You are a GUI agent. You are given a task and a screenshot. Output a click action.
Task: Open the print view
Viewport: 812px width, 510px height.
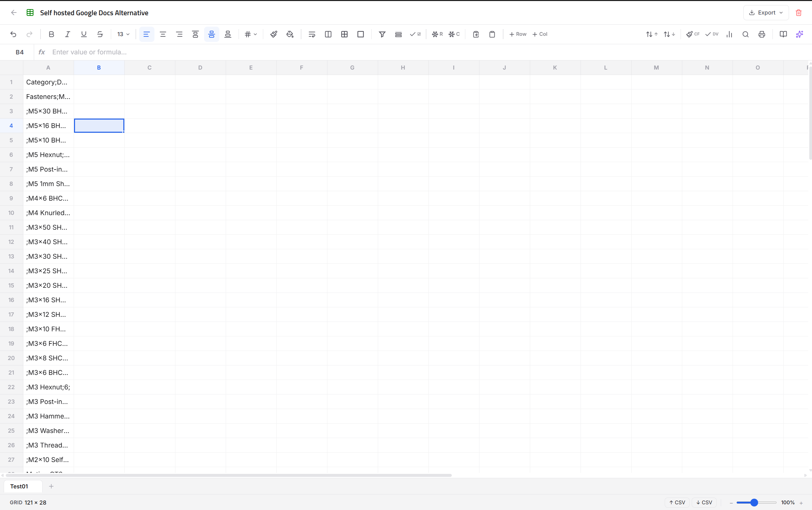click(762, 34)
